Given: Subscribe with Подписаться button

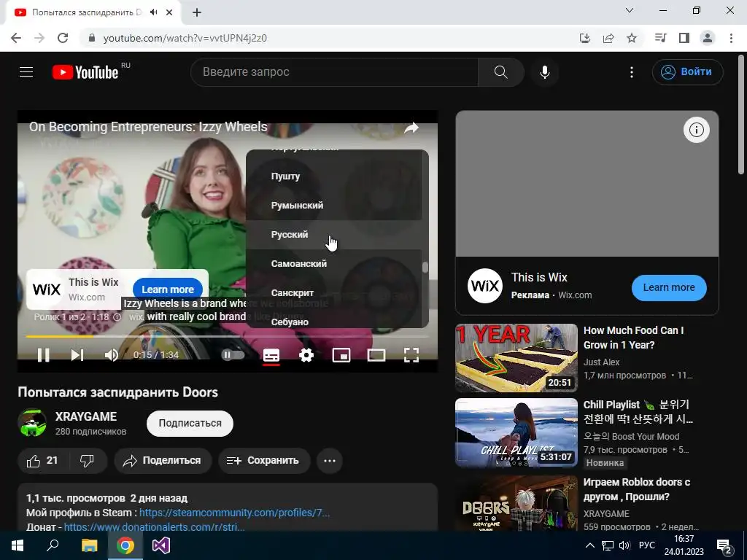Looking at the screenshot, I should [x=190, y=424].
